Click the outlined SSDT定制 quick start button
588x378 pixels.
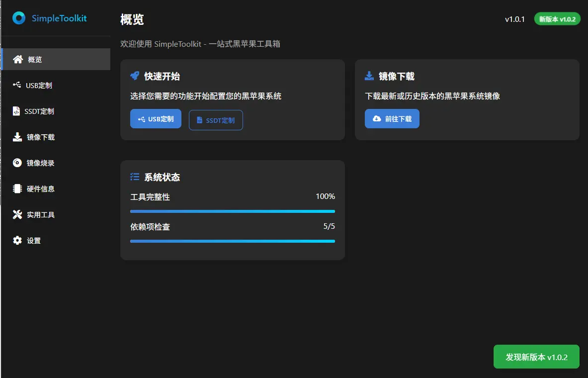216,120
